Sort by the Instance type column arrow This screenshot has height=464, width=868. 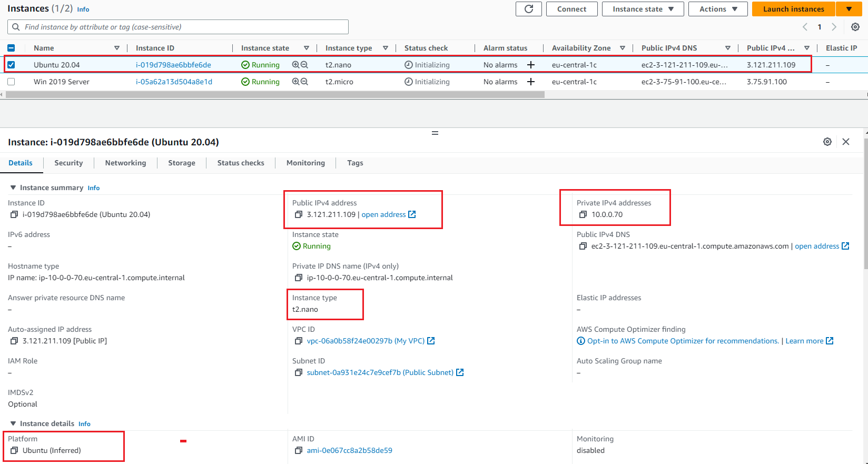point(386,48)
